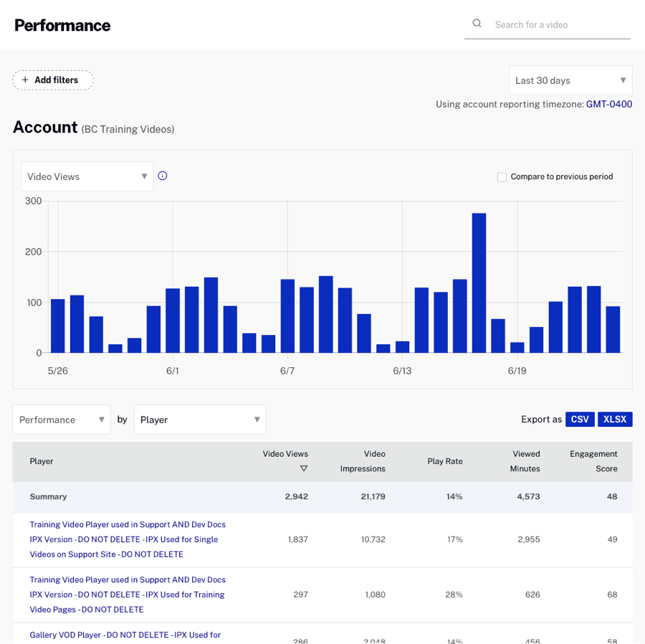This screenshot has width=645, height=644.
Task: Open the Last 30 days date range dropdown
Action: tap(570, 80)
